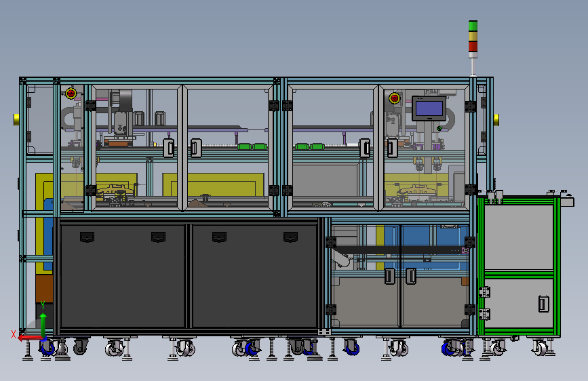Select the left handle on the lower gray doors

click(x=389, y=276)
